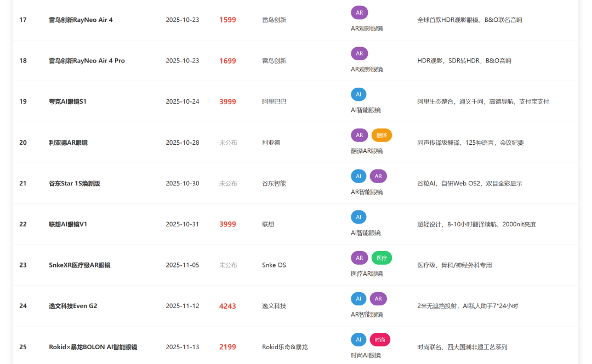Open the 雷鸟创新 brand link
The width and height of the screenshot is (592, 364).
pyautogui.click(x=274, y=19)
